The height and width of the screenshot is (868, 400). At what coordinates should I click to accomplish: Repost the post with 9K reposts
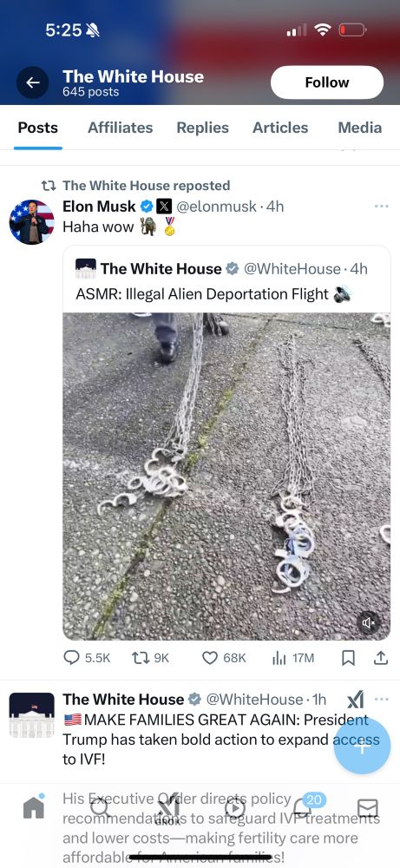[x=150, y=658]
